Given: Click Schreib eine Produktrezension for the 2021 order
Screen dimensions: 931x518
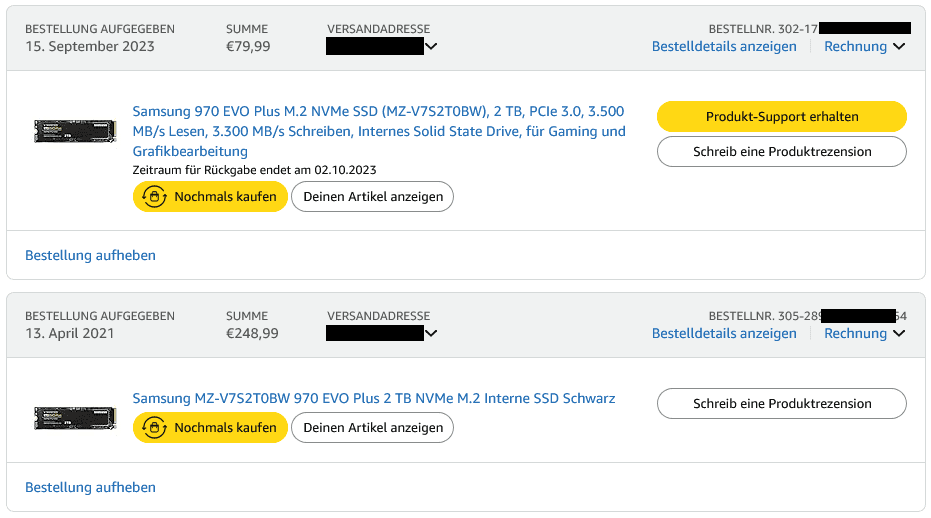Looking at the screenshot, I should pos(782,404).
